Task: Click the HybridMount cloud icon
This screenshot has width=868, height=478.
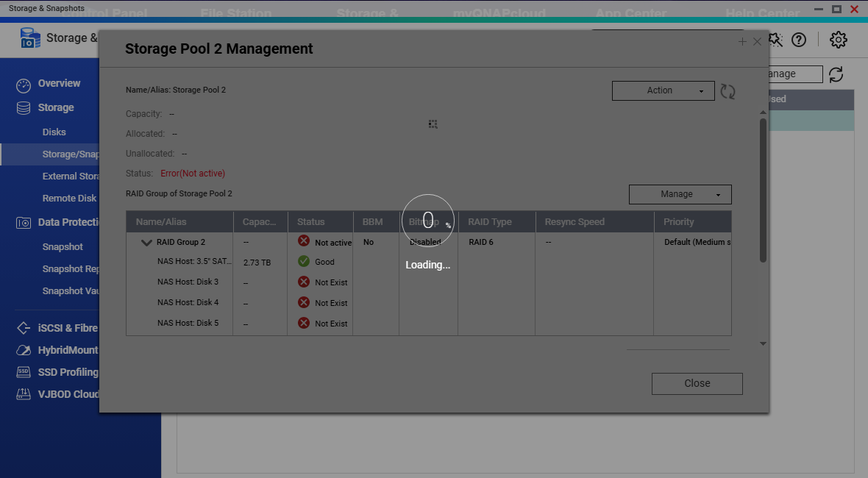Action: [x=24, y=351]
